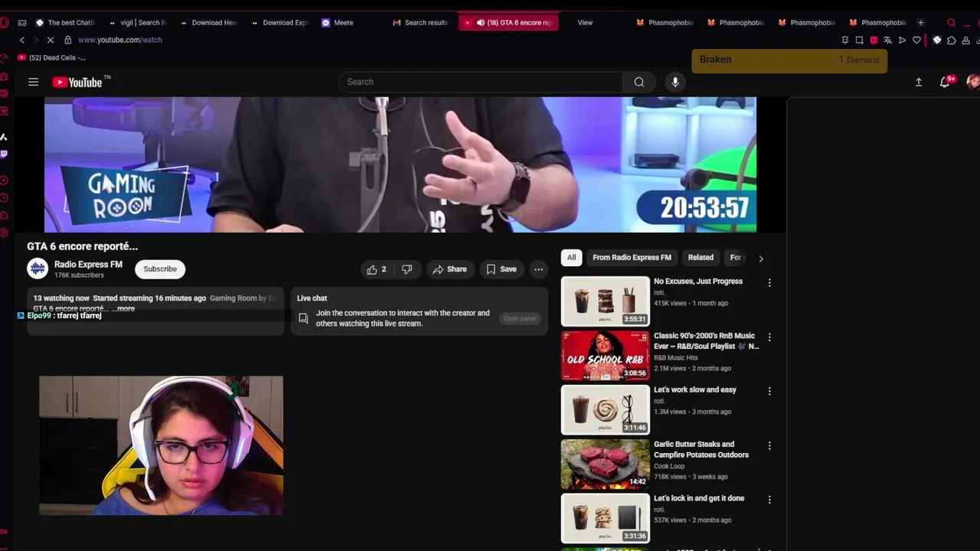Image resolution: width=980 pixels, height=551 pixels.
Task: Show more filter chips with right chevron
Action: point(760,259)
